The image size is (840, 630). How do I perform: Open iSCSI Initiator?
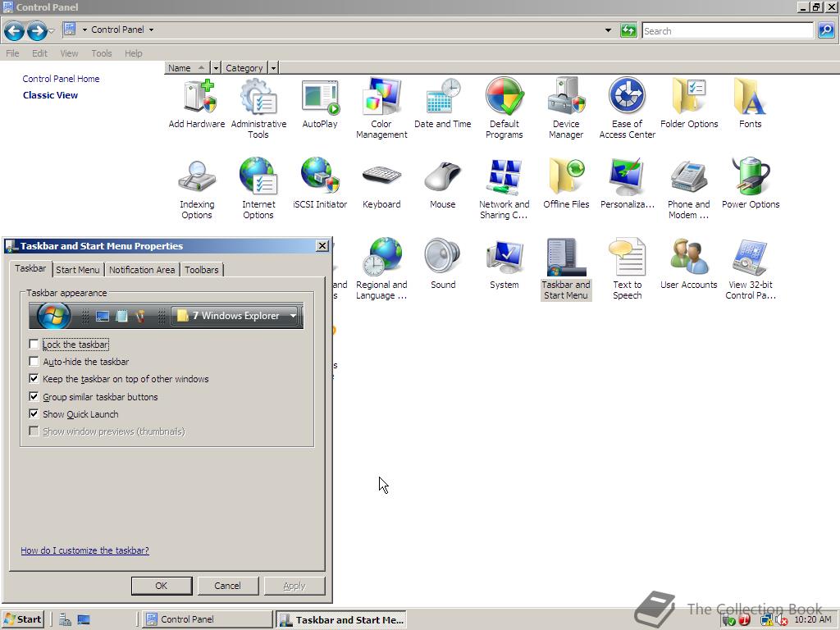tap(320, 185)
